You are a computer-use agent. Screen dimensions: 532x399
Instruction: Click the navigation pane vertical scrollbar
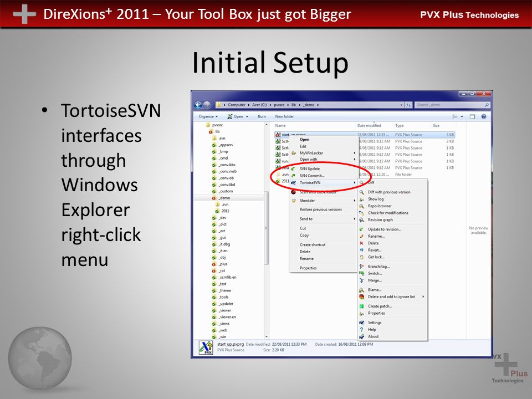pos(266,228)
